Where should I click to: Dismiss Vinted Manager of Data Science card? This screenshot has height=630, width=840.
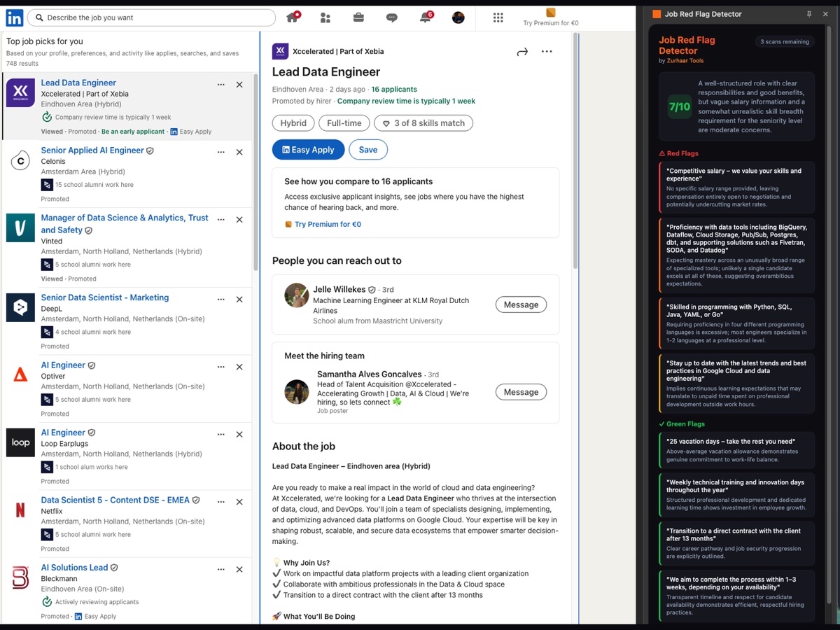(239, 220)
